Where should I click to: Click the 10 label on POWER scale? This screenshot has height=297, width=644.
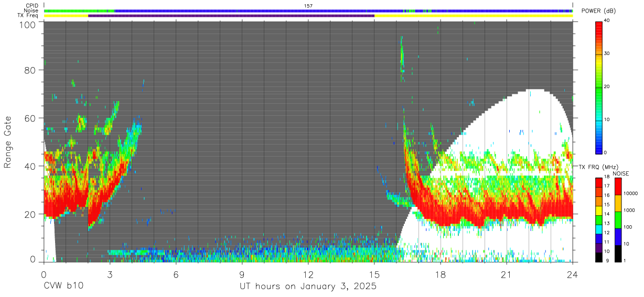607,120
